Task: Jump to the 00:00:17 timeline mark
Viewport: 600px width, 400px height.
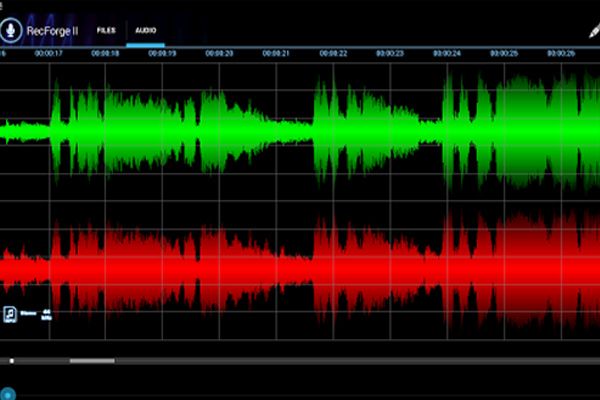Action: coord(47,53)
